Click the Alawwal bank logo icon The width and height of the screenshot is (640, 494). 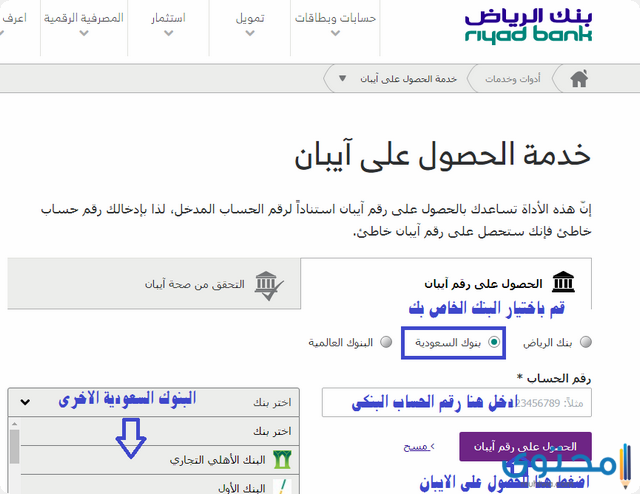point(282,487)
